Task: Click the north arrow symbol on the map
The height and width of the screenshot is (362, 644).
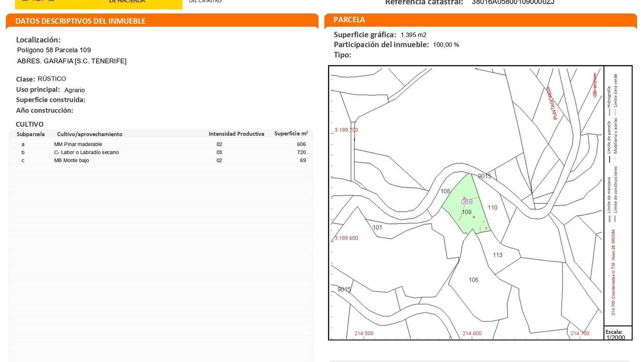Action: tap(595, 86)
